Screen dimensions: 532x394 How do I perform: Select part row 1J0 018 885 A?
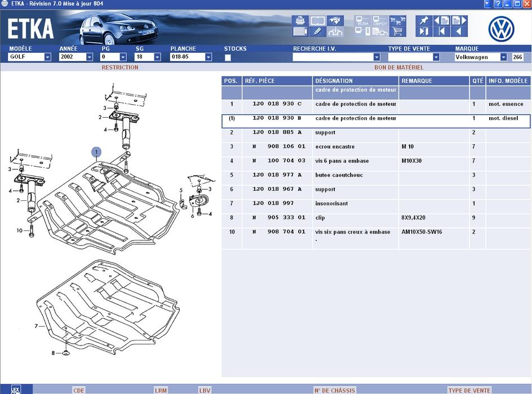376,135
